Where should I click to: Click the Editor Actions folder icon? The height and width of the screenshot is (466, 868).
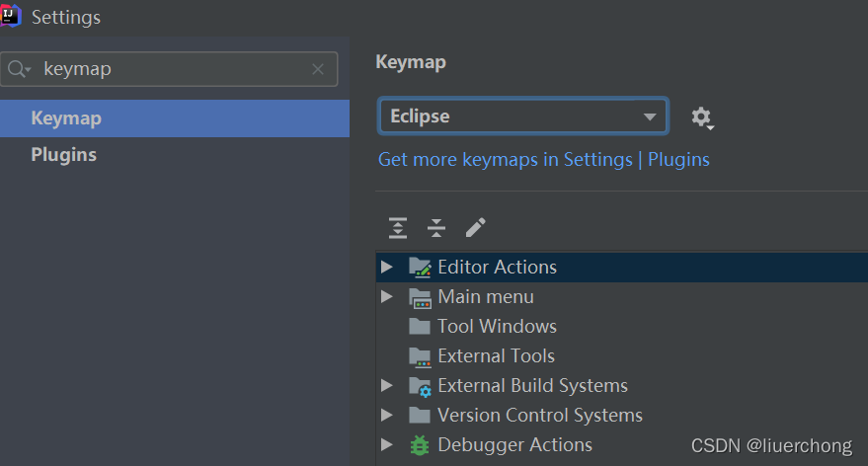420,268
